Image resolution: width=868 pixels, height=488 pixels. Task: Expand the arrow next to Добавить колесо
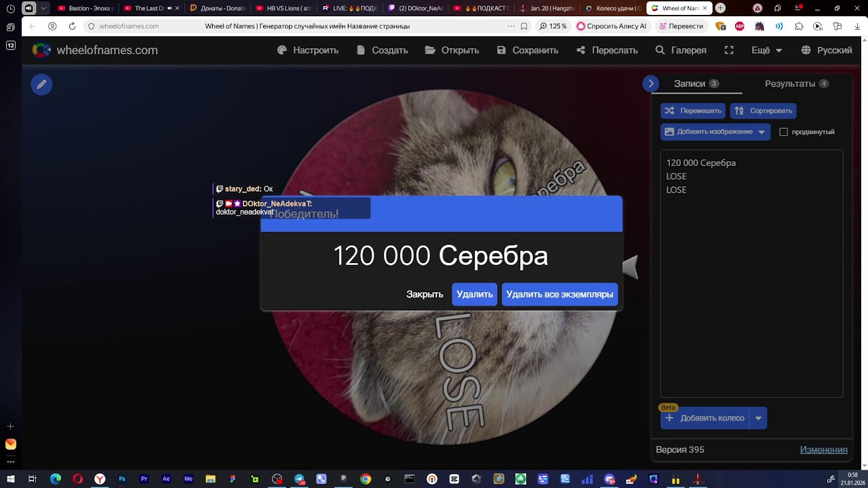(x=758, y=418)
